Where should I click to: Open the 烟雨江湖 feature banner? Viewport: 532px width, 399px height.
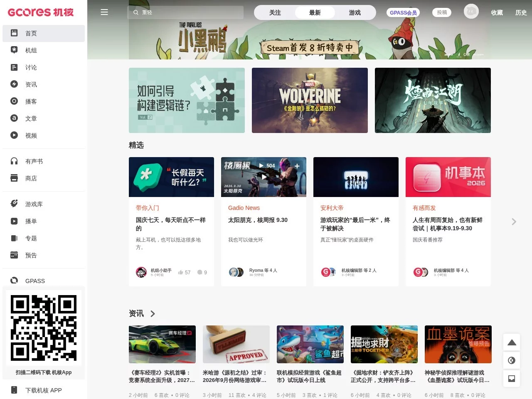pos(433,100)
